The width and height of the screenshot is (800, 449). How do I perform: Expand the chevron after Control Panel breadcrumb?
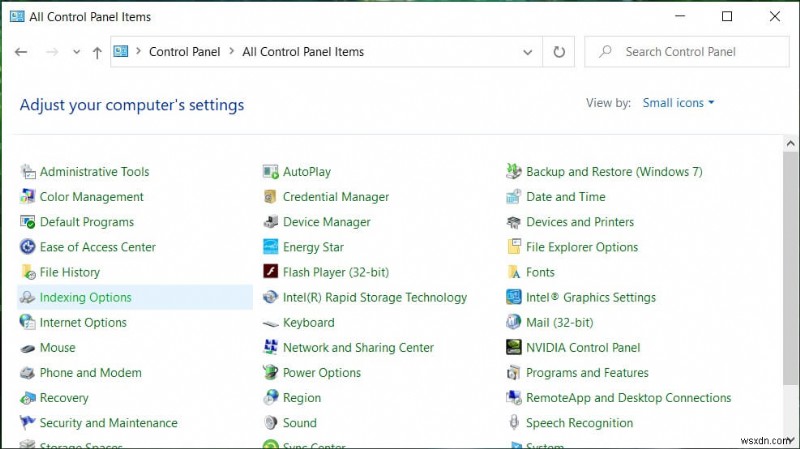[x=231, y=52]
